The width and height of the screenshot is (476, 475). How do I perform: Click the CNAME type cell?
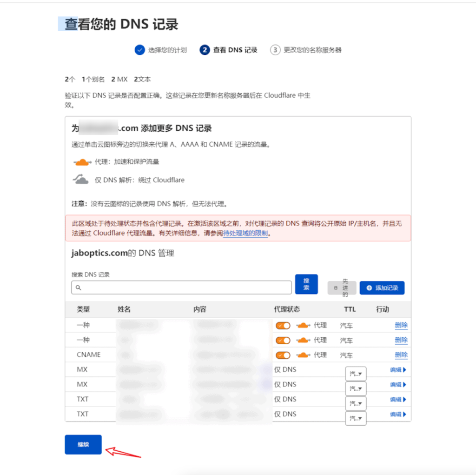click(89, 355)
